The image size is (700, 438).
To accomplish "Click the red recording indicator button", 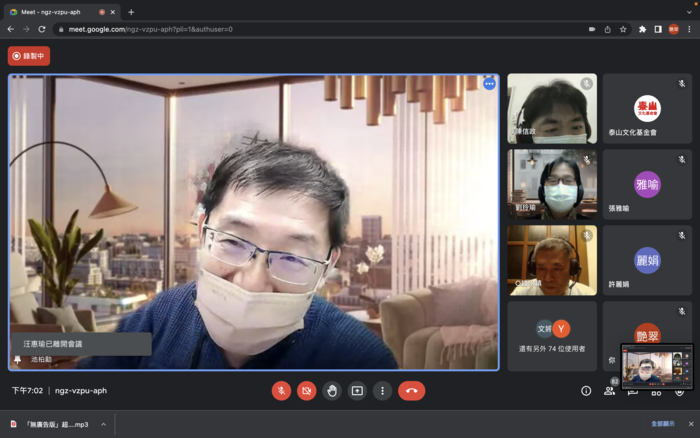I will 29,56.
